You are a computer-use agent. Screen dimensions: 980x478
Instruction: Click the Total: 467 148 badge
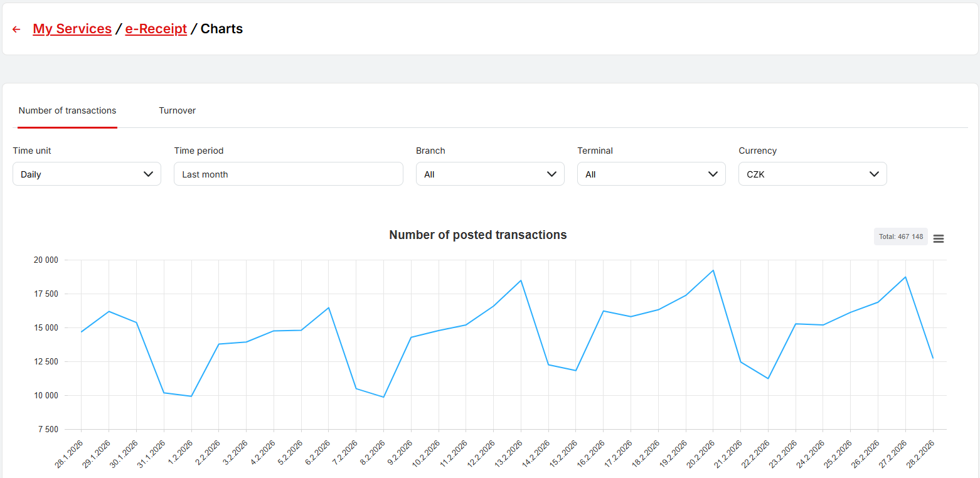pyautogui.click(x=900, y=236)
